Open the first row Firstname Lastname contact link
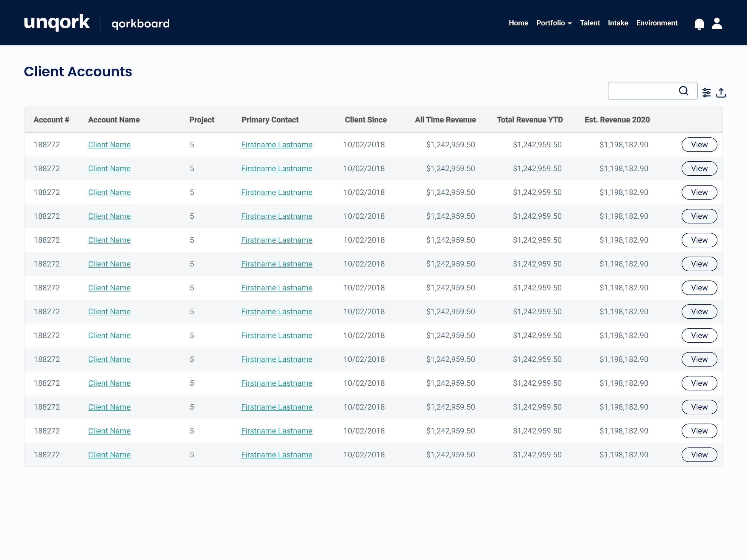This screenshot has width=747, height=560. (x=277, y=145)
